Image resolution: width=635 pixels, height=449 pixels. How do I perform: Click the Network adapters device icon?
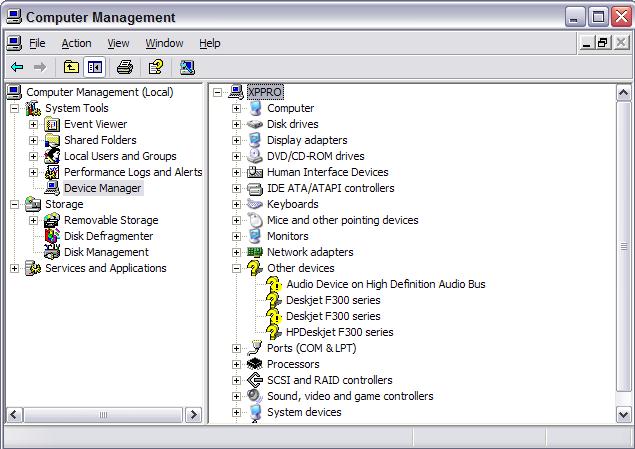click(x=255, y=252)
